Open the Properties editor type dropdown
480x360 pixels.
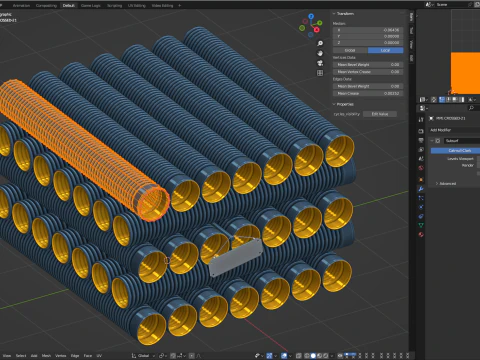423,108
